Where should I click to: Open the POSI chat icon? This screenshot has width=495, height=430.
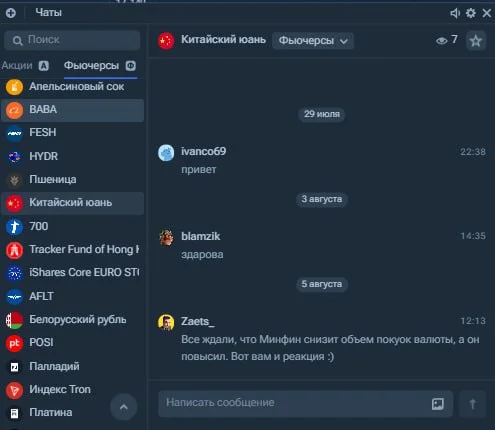click(x=14, y=343)
